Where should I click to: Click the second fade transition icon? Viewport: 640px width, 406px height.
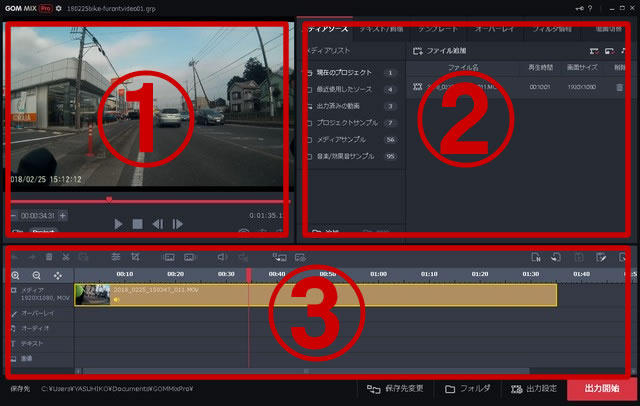coord(190,257)
